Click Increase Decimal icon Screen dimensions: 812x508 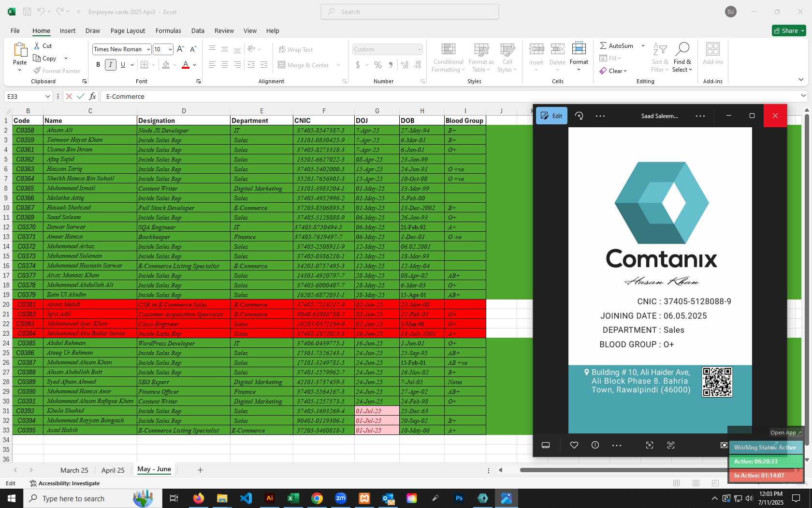(405, 65)
